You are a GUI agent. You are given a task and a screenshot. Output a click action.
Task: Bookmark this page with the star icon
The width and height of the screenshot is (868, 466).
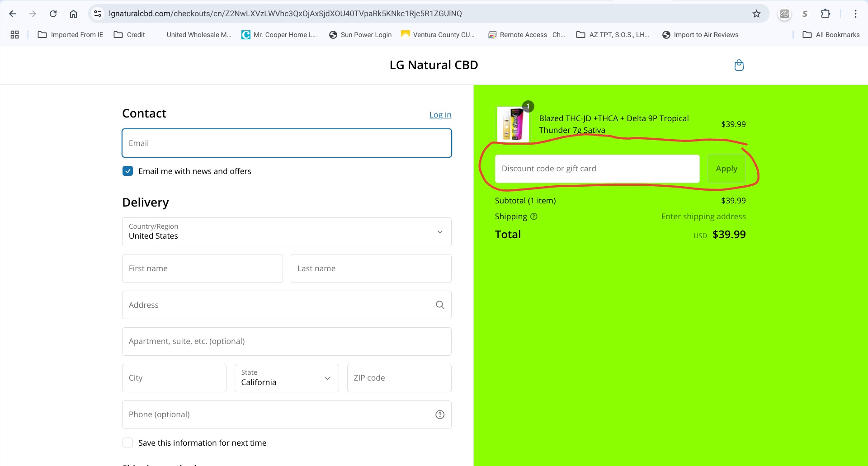click(756, 14)
